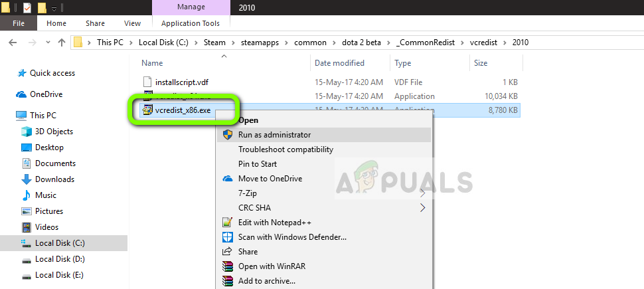Switch to the Share ribbon tab
This screenshot has height=289, width=644.
tap(95, 23)
